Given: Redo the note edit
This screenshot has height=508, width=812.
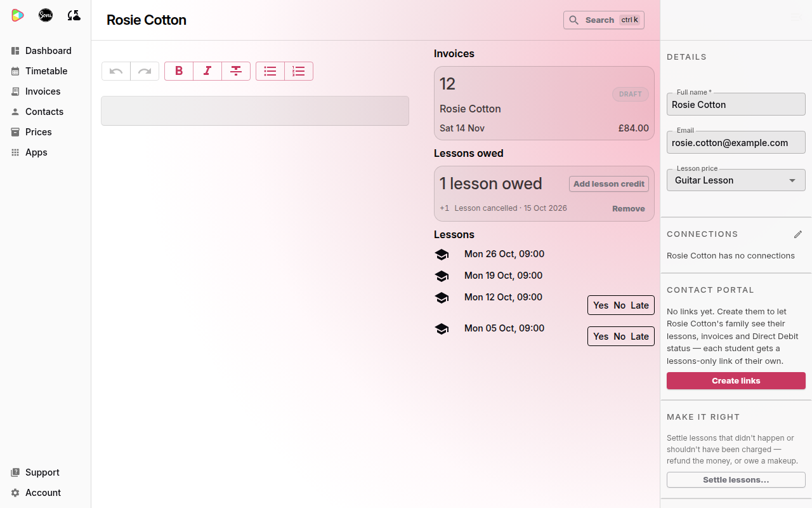Looking at the screenshot, I should pyautogui.click(x=145, y=71).
